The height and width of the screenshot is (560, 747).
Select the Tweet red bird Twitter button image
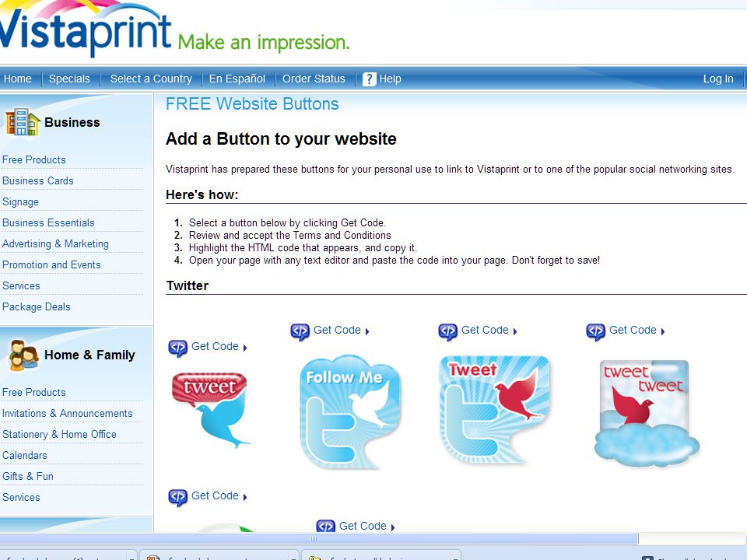[495, 410]
